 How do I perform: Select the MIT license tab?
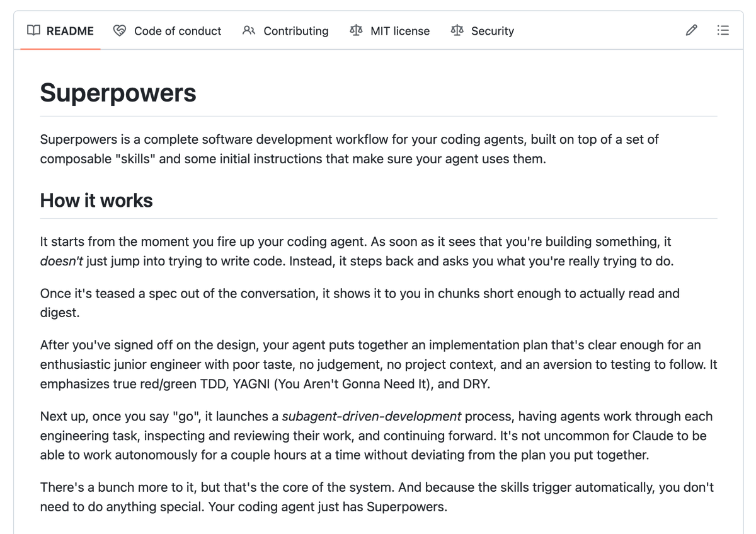coord(390,31)
